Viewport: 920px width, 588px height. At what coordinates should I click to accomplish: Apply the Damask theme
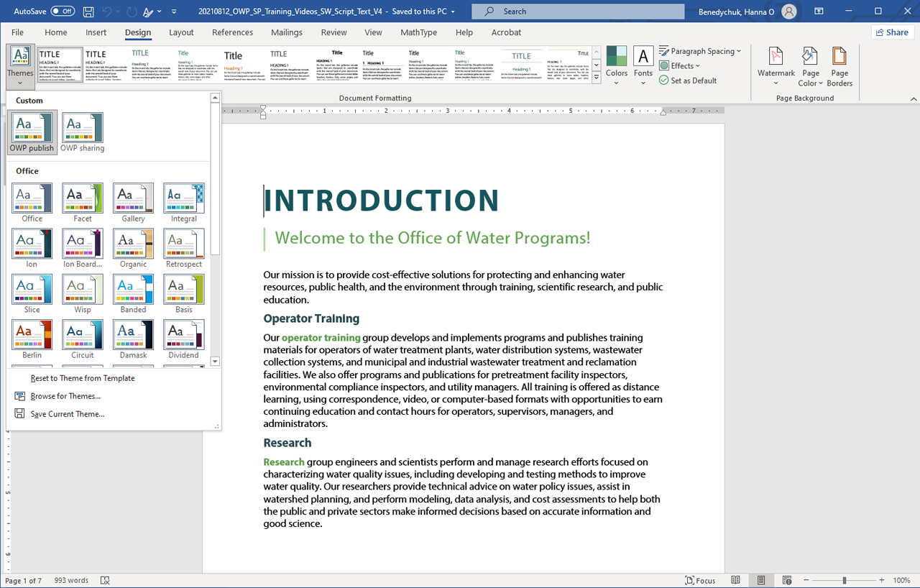133,339
